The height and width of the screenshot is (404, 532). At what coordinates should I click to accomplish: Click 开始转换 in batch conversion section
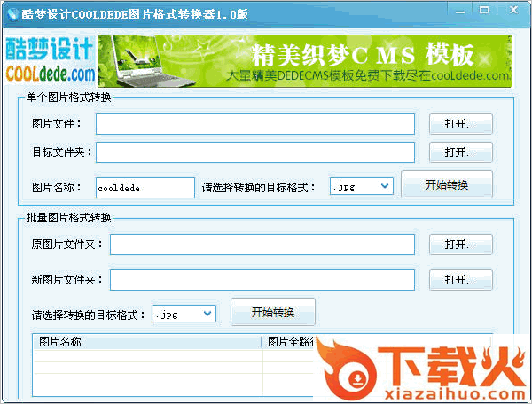[x=273, y=312]
